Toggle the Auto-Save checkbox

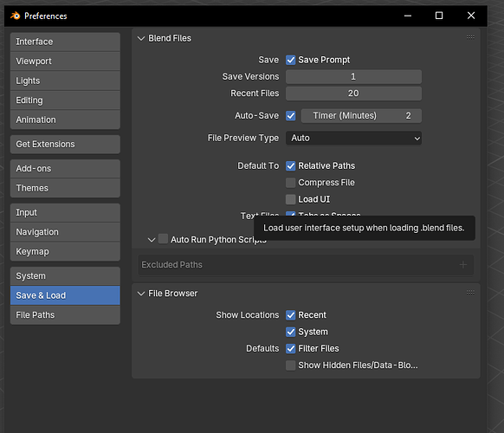pyautogui.click(x=291, y=116)
